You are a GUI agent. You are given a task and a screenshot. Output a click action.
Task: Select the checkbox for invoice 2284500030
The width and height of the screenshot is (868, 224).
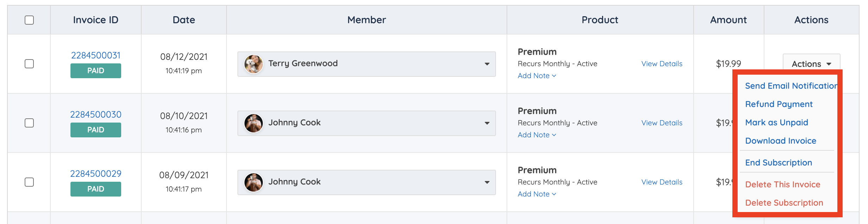point(29,123)
